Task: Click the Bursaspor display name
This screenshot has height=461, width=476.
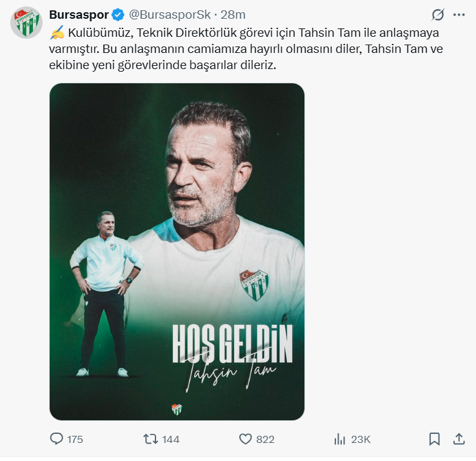Action: (78, 15)
